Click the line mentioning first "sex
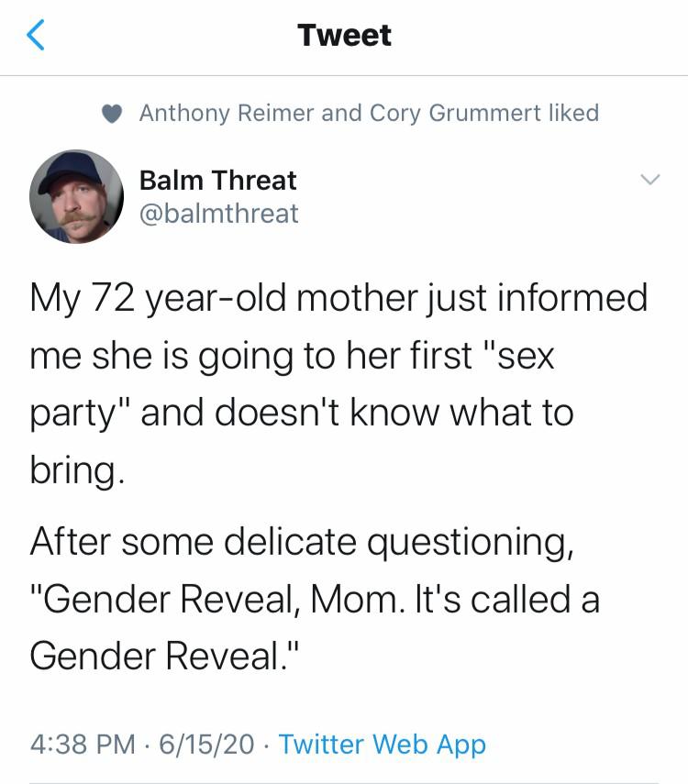 (x=293, y=357)
